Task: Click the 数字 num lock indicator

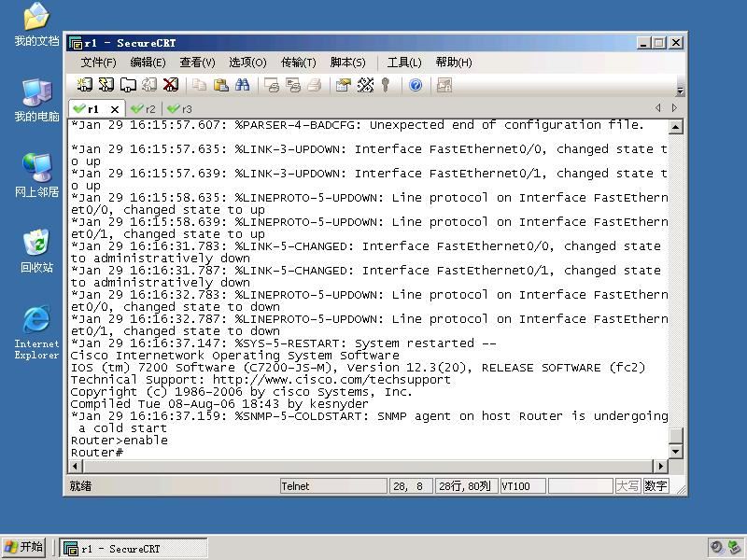Action: pyautogui.click(x=655, y=486)
